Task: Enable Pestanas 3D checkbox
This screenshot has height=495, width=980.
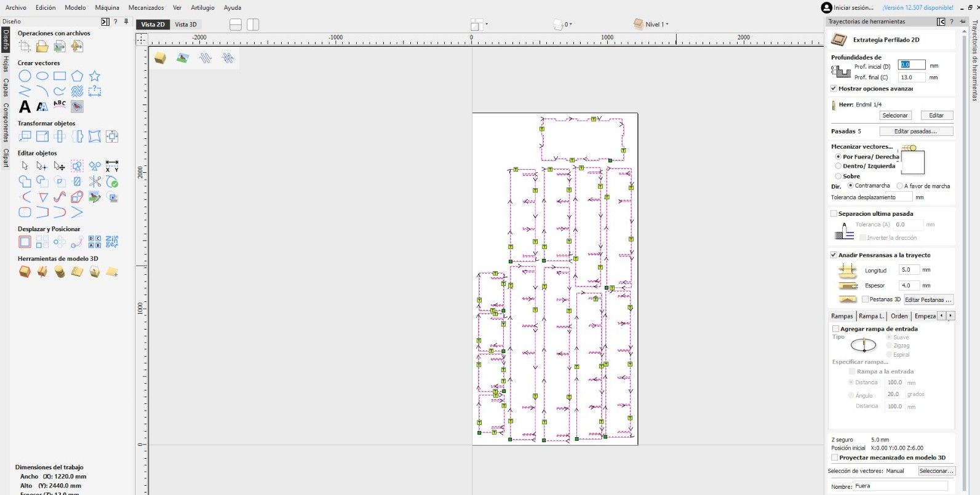Action: click(865, 299)
